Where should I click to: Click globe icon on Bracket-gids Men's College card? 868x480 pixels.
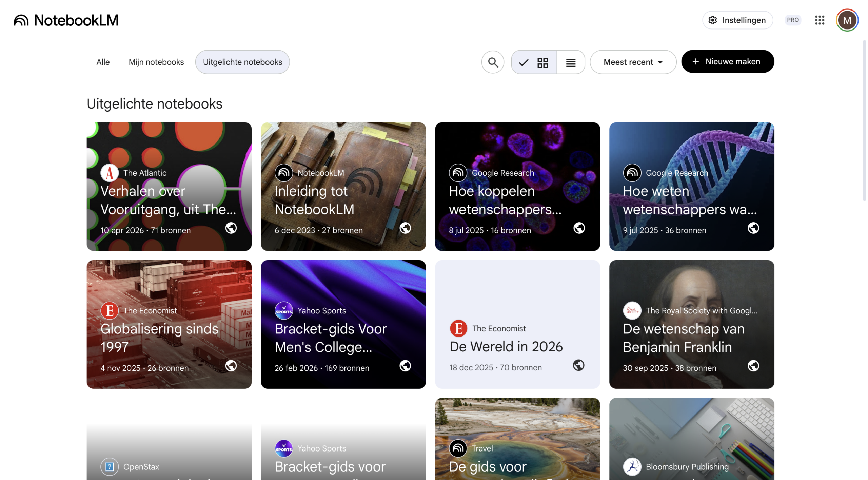405,366
